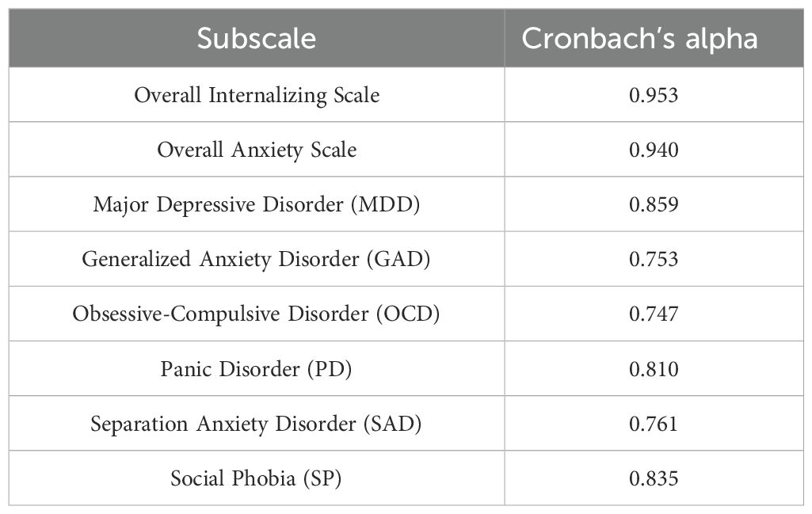
Task: Select the Overall Anxiety Scale cell
Action: (257, 150)
